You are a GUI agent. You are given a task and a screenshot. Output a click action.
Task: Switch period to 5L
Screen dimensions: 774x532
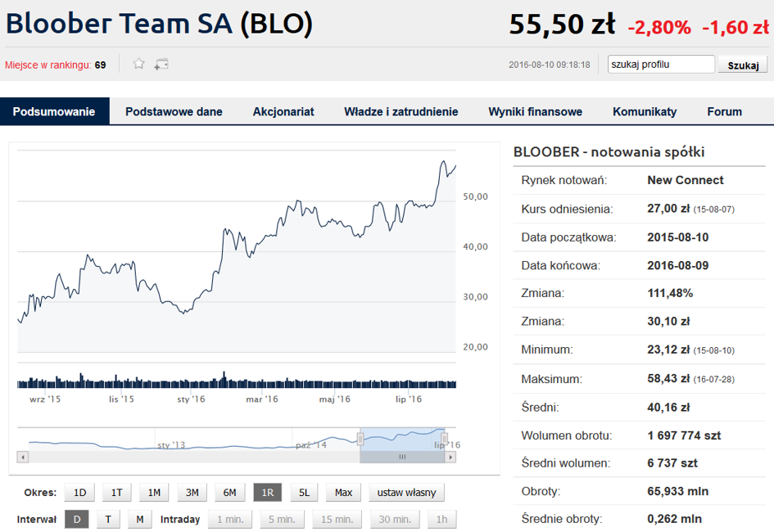(x=304, y=492)
